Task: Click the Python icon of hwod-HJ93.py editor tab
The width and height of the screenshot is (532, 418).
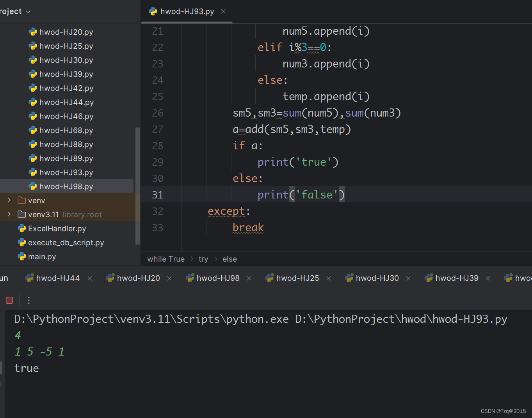Action: [x=153, y=12]
